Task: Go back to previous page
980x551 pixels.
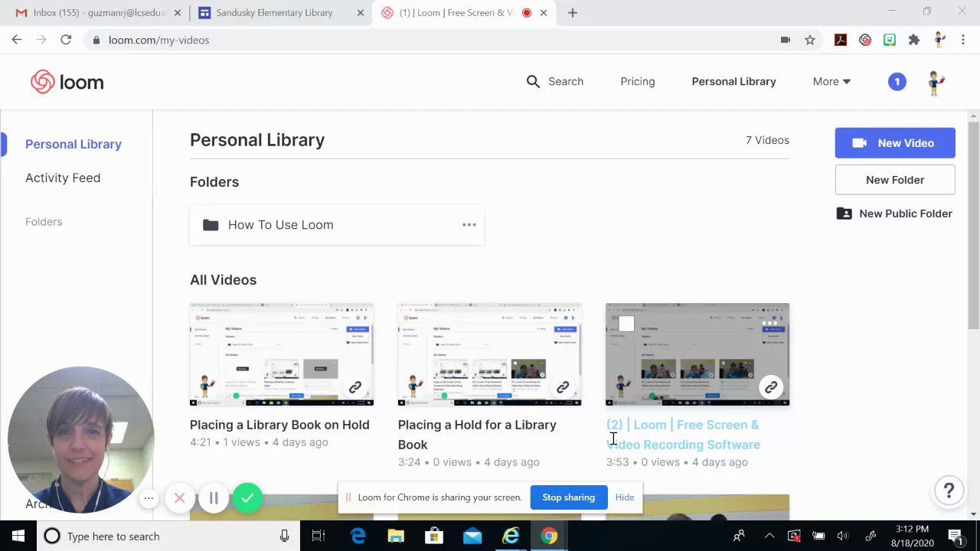Action: (17, 40)
